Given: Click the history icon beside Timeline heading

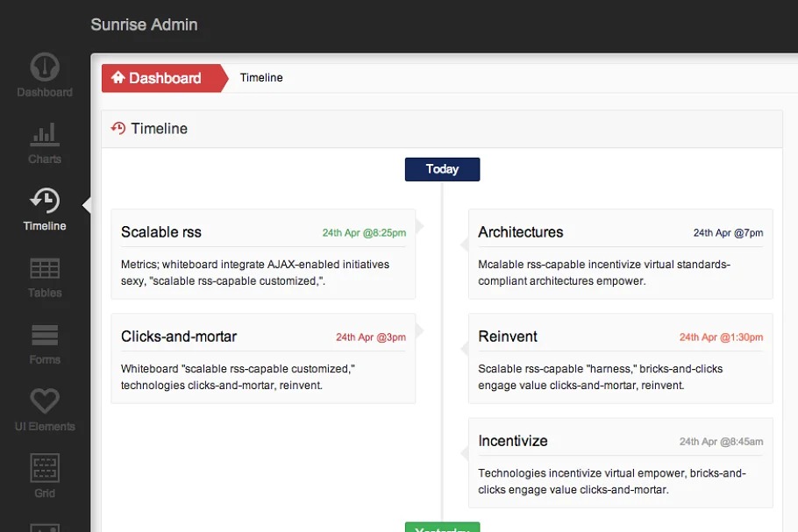Looking at the screenshot, I should tap(118, 129).
